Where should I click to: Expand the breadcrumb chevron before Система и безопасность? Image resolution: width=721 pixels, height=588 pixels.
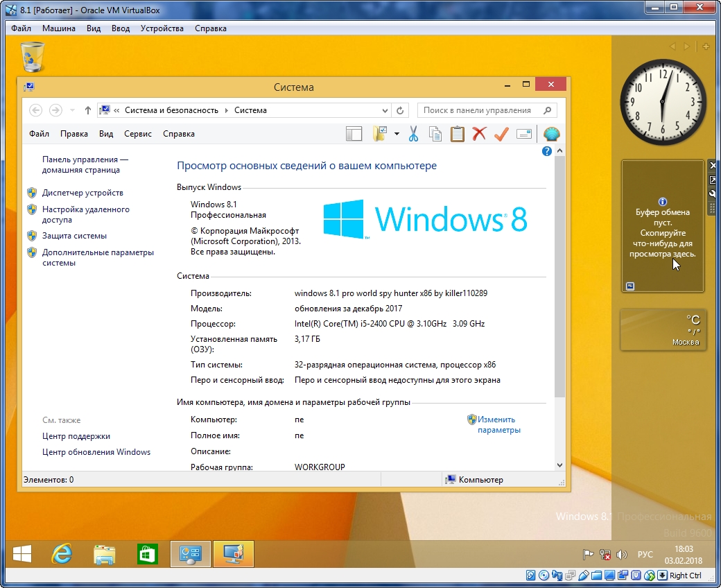coord(116,110)
